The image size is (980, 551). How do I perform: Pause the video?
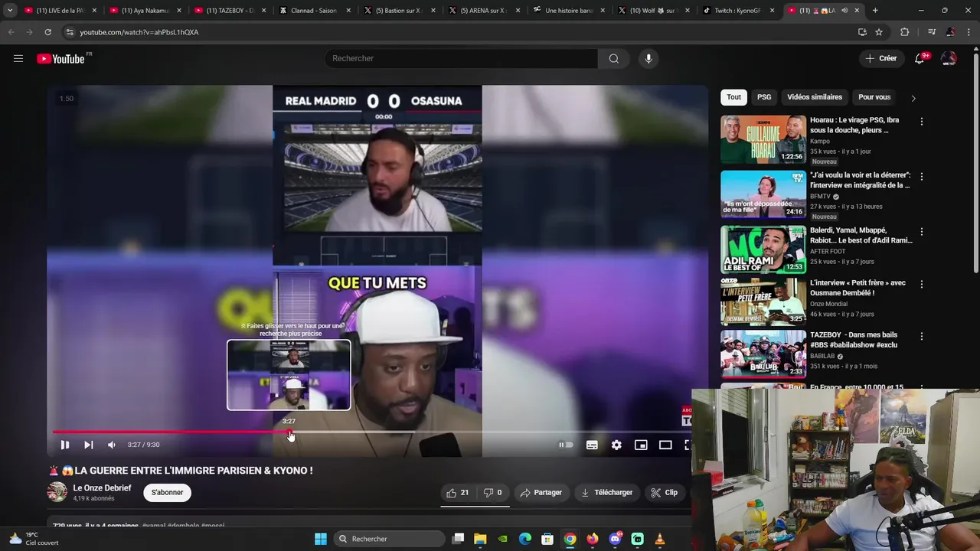tap(65, 445)
